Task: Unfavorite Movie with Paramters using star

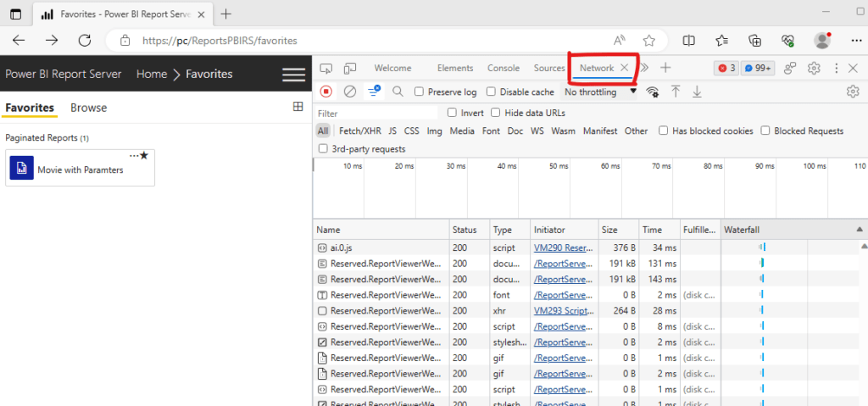Action: coord(144,156)
